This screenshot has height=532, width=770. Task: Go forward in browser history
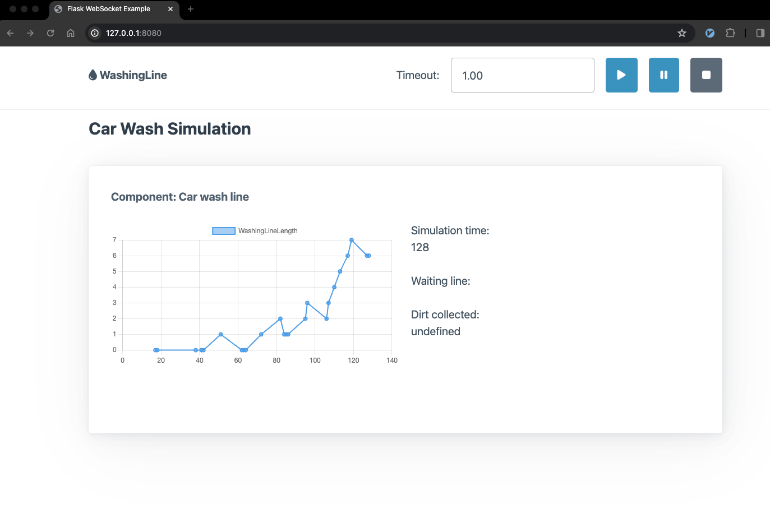(30, 33)
